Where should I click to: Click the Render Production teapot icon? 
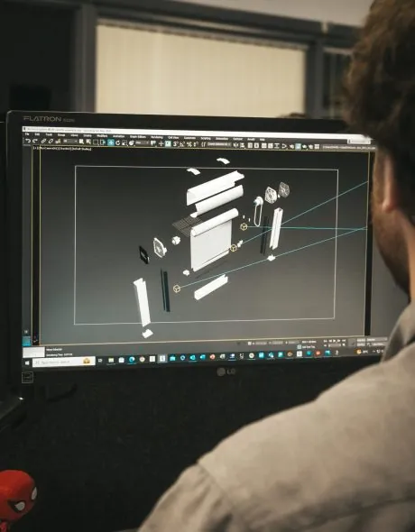click(x=304, y=147)
